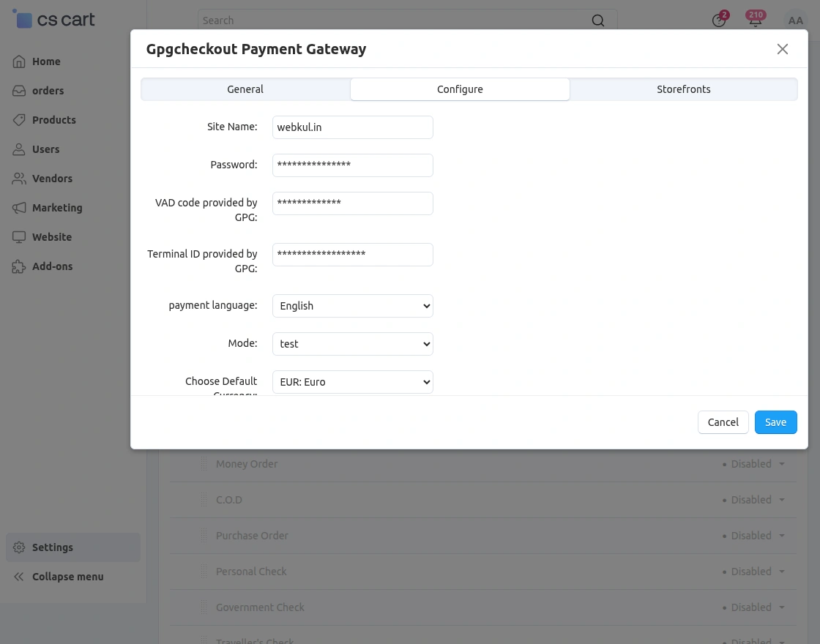Expand C.O.D status dropdown
The width and height of the screenshot is (820, 644).
click(x=753, y=500)
